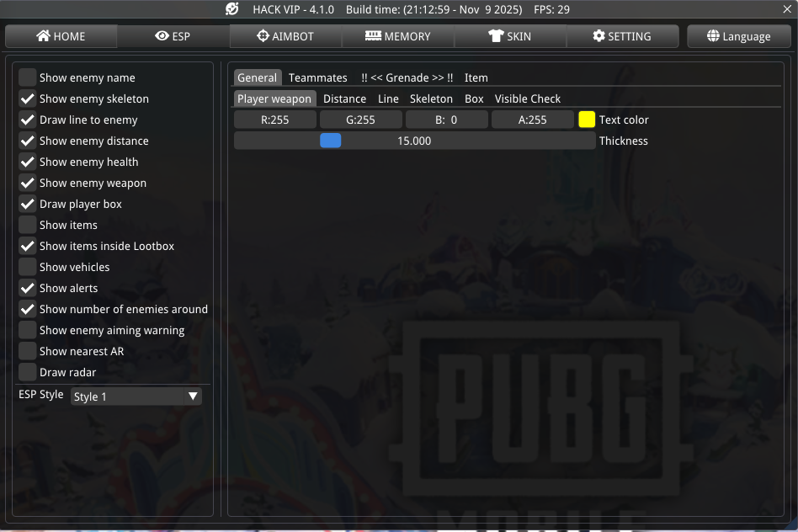Enable the Show enemy name checkbox
798x532 pixels.
pos(28,77)
